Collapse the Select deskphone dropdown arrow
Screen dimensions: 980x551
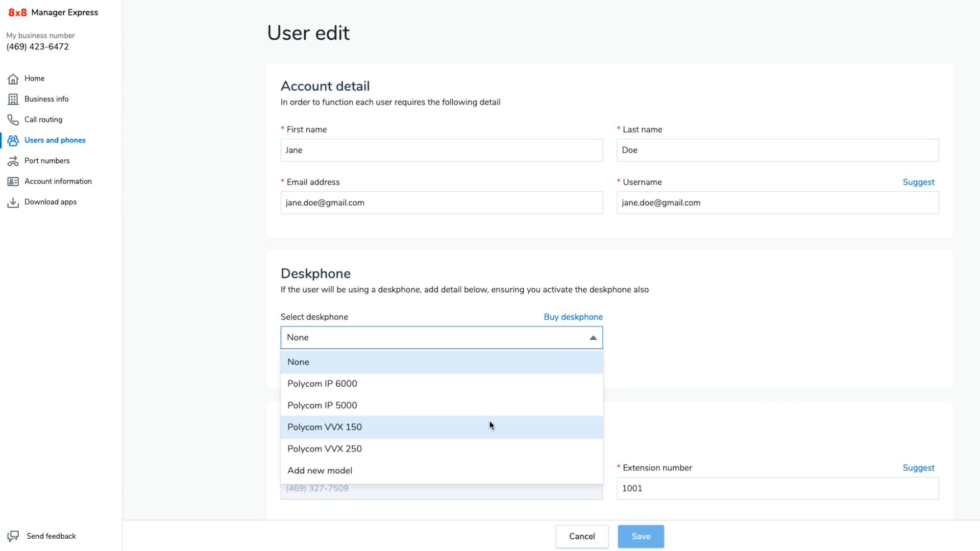tap(593, 338)
